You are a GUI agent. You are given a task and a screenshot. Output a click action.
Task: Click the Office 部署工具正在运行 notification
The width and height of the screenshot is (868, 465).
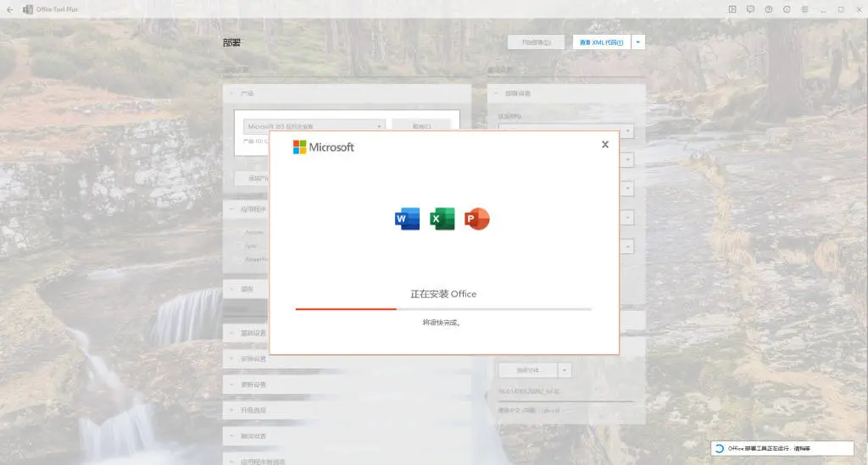tap(782, 448)
